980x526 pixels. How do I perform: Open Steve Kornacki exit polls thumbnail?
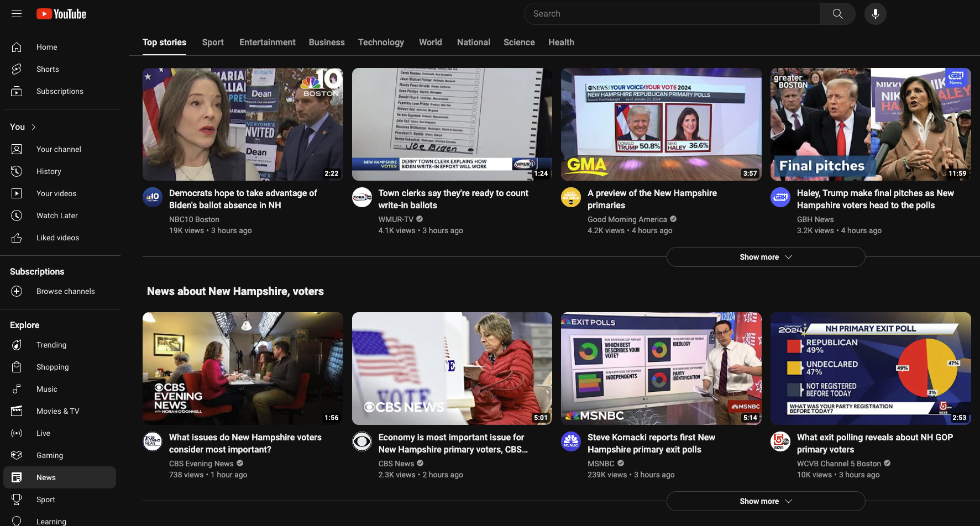[661, 369]
